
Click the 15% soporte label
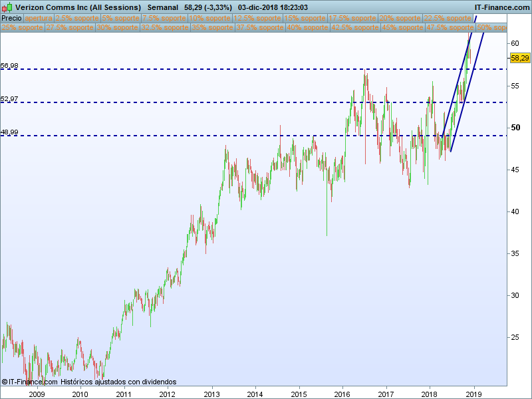coord(305,19)
